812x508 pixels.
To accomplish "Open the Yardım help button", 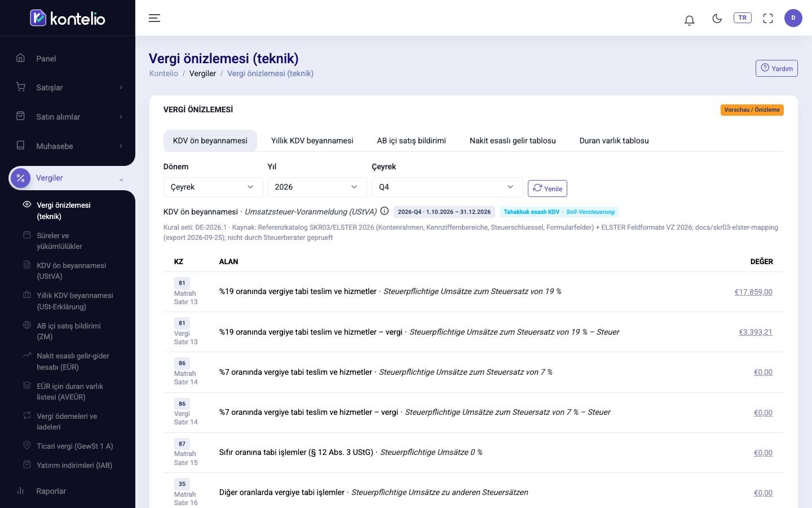I will click(776, 68).
